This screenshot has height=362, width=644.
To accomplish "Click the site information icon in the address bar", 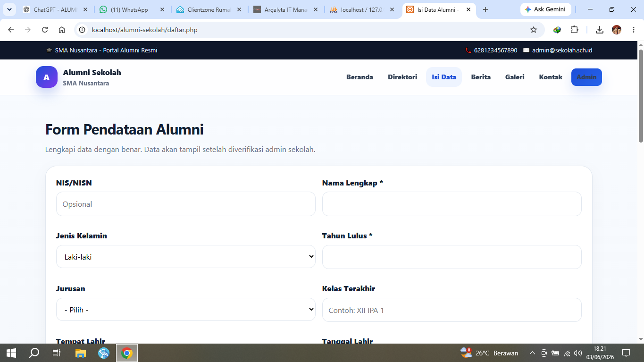I will click(82, 30).
